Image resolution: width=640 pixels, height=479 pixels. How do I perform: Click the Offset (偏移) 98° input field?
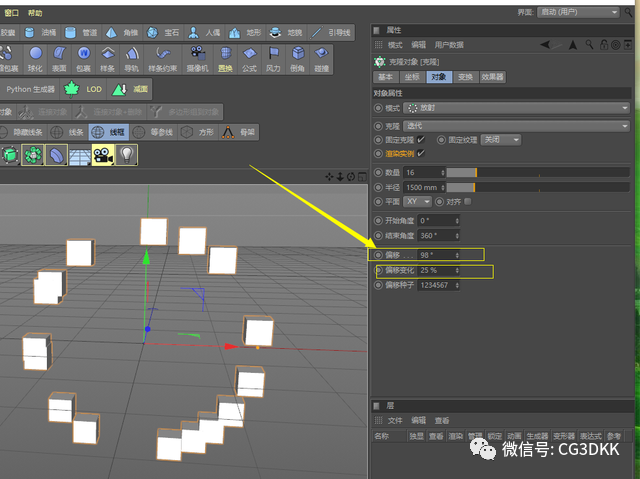pyautogui.click(x=439, y=255)
